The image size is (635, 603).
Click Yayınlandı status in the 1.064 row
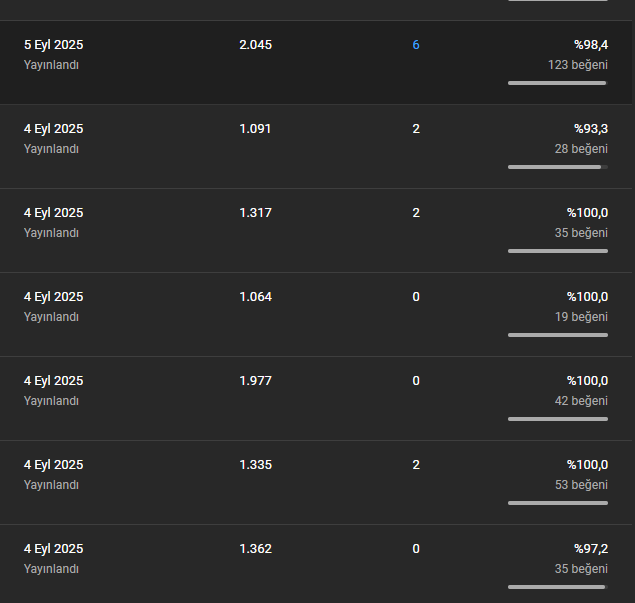51,317
